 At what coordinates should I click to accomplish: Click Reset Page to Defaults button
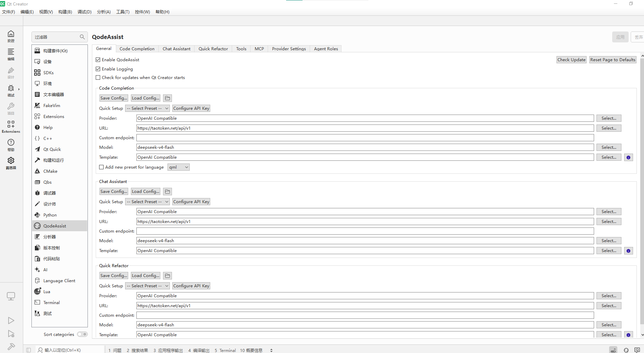point(613,60)
